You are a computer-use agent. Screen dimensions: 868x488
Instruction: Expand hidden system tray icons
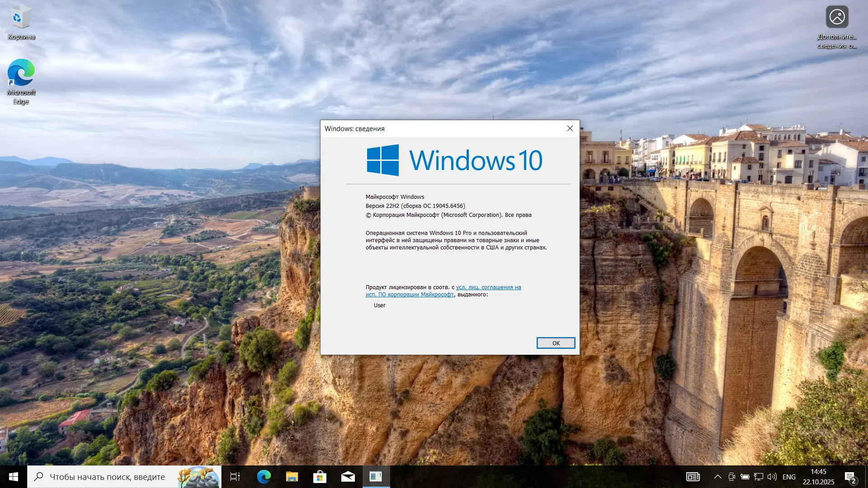tap(717, 477)
